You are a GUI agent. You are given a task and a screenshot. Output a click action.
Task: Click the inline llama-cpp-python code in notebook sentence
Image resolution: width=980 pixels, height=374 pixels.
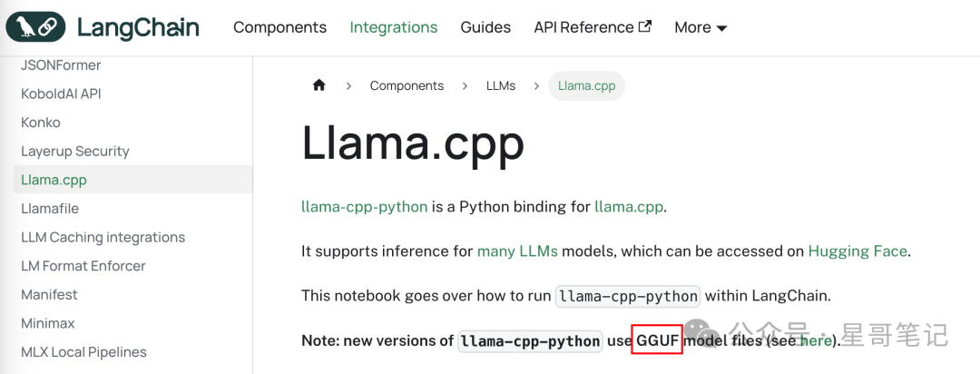click(628, 297)
